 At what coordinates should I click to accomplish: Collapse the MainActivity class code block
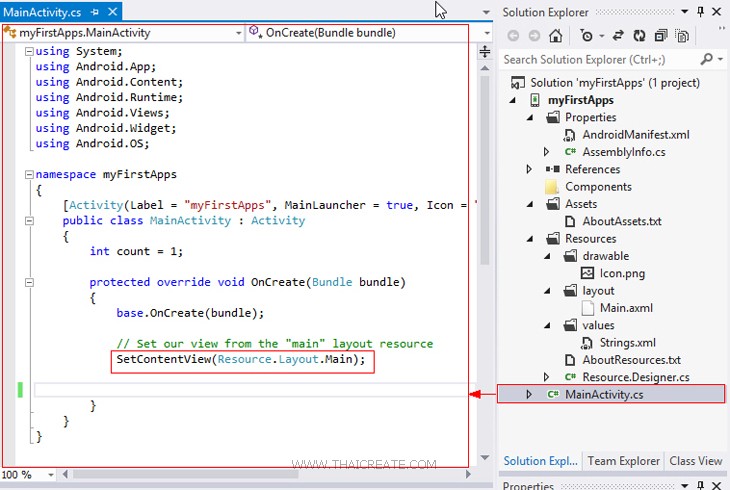point(29,221)
